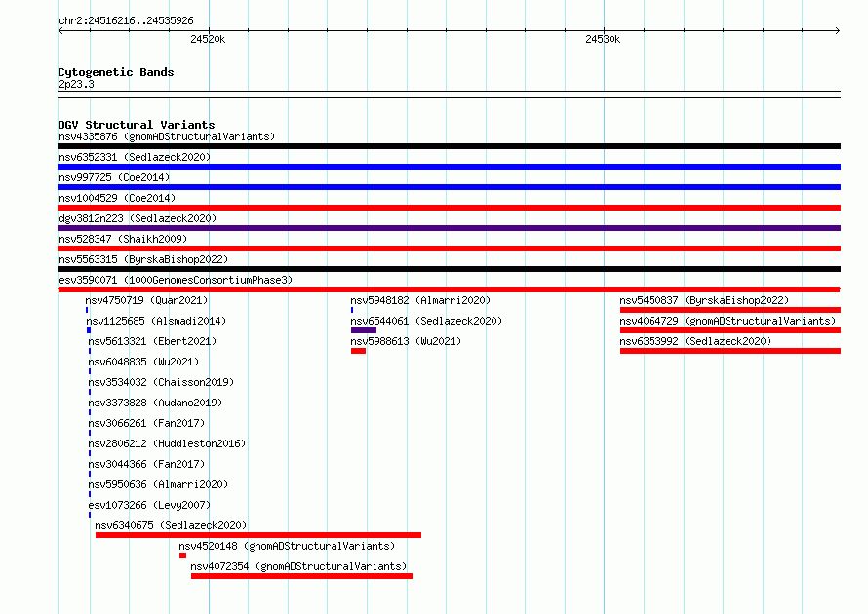
Task: Open nsv6048835 (Wu2021) label
Action: click(x=143, y=362)
